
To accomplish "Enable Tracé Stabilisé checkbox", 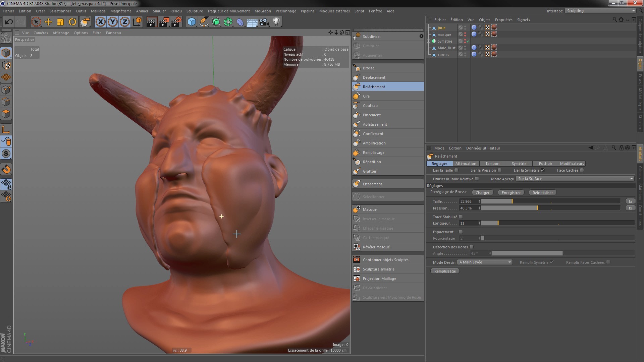I will click(461, 217).
